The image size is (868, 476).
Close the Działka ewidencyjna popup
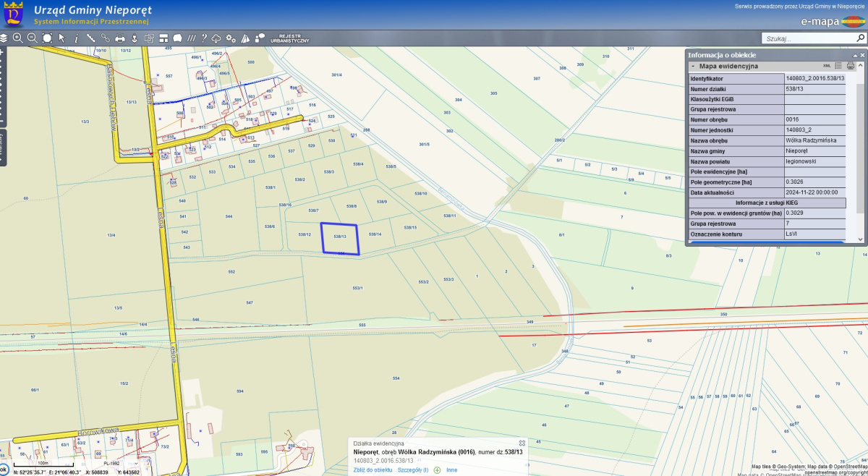[x=522, y=443]
